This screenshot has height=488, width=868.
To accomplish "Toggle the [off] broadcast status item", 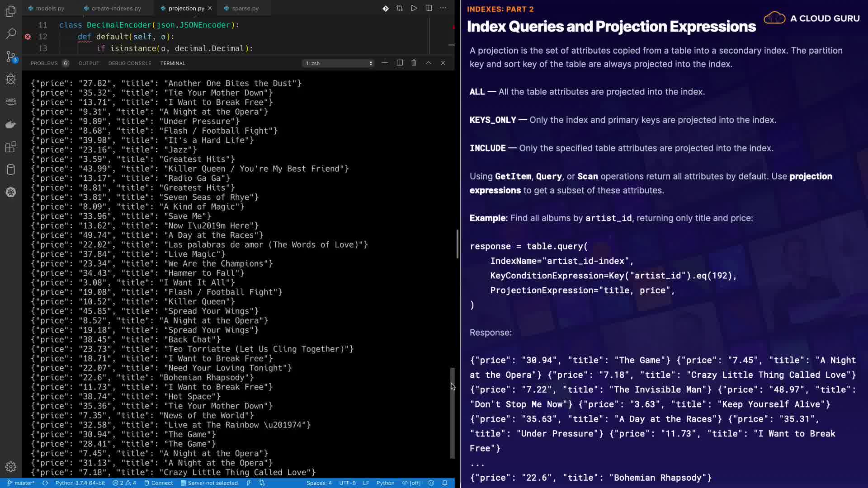I will point(411,483).
